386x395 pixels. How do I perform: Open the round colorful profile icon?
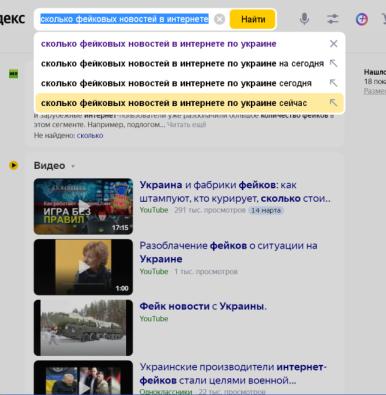tap(362, 19)
